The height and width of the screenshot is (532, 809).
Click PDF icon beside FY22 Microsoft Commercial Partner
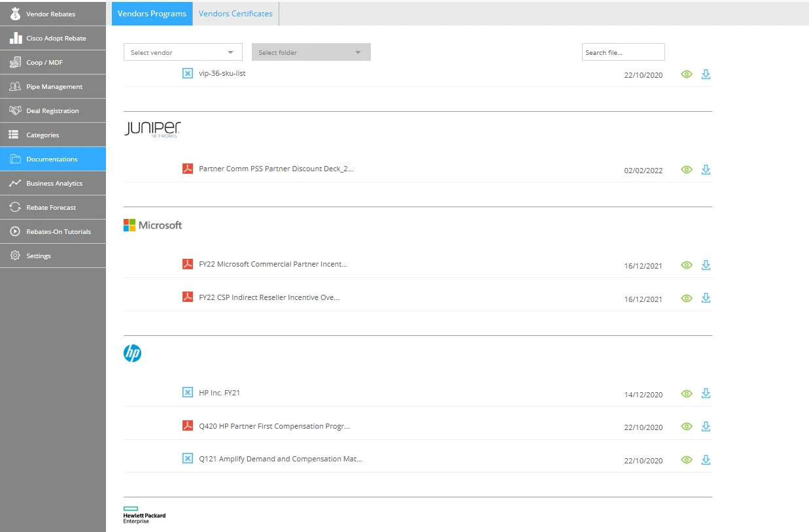point(188,264)
